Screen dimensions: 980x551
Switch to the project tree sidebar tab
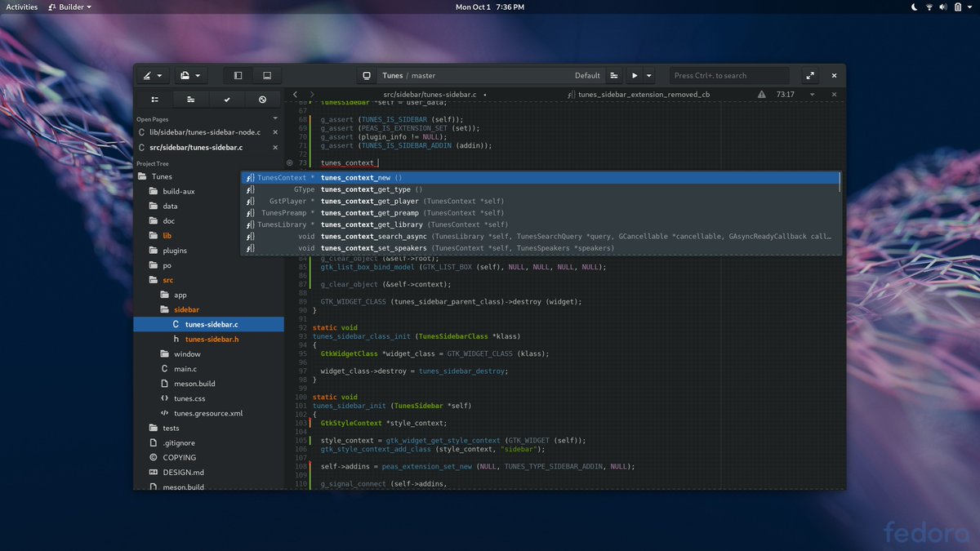click(x=154, y=99)
